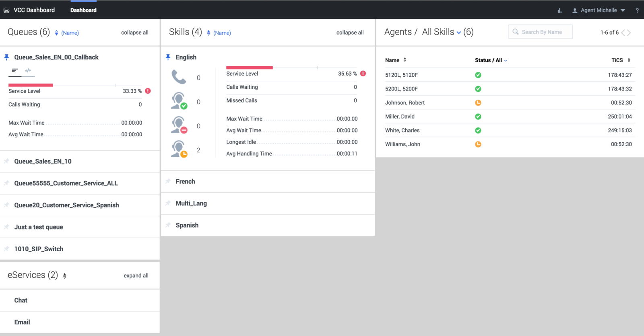Sort agents by TiCS column arrows
The height and width of the screenshot is (336, 644).
point(629,60)
